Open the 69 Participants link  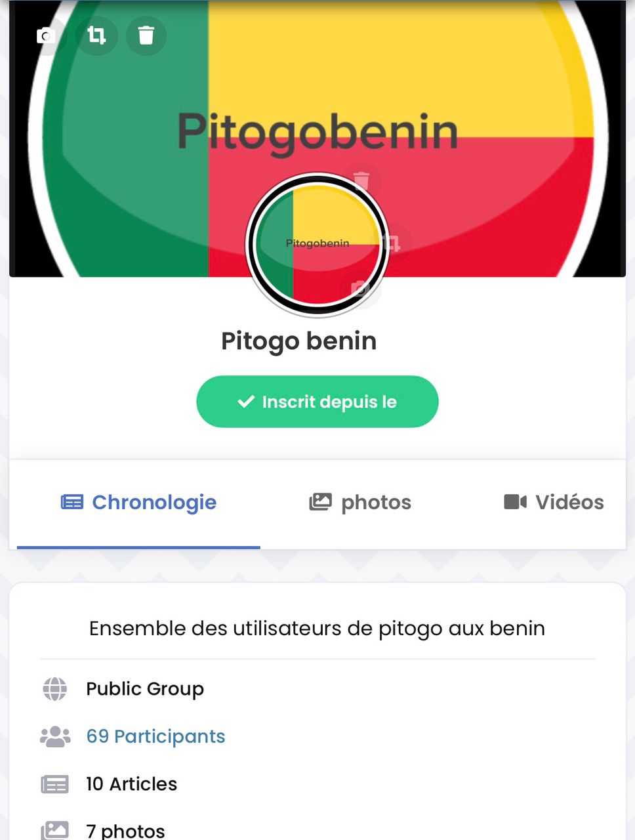[x=155, y=736]
